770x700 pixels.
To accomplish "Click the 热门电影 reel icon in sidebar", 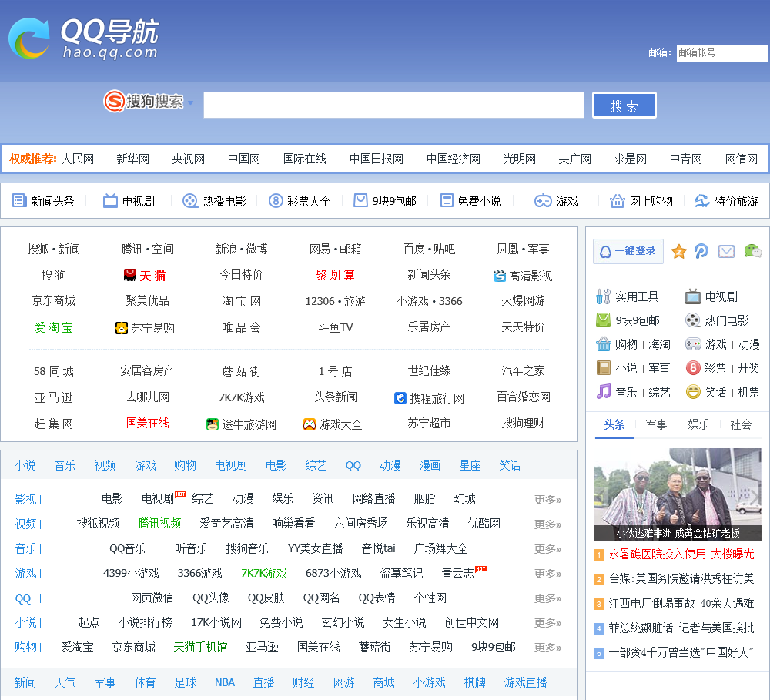I will (x=692, y=320).
